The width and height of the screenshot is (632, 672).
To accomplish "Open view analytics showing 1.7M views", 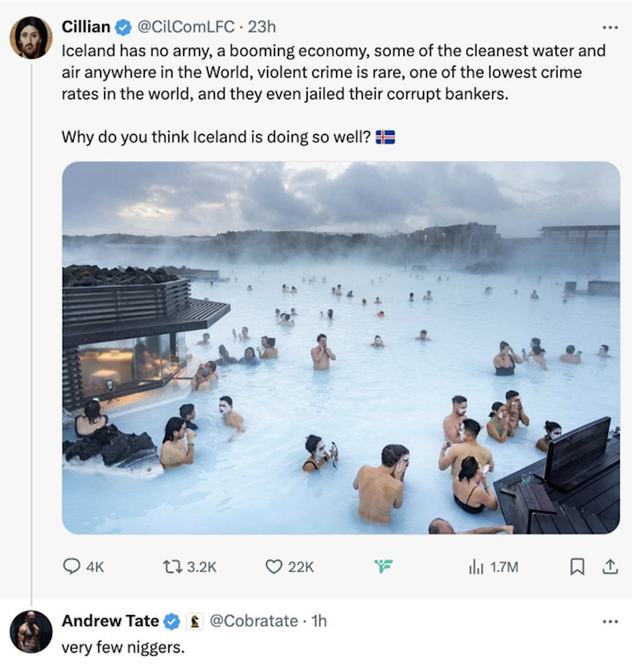I will point(475,567).
